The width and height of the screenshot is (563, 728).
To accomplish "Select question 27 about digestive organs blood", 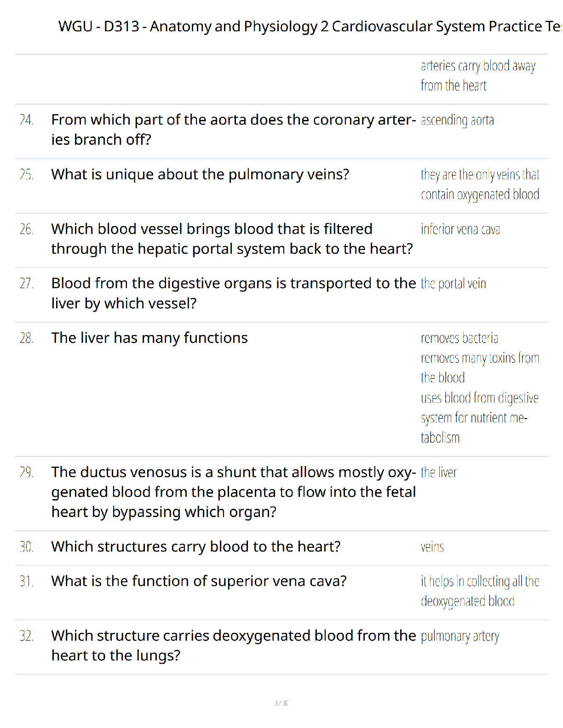I will click(x=233, y=293).
